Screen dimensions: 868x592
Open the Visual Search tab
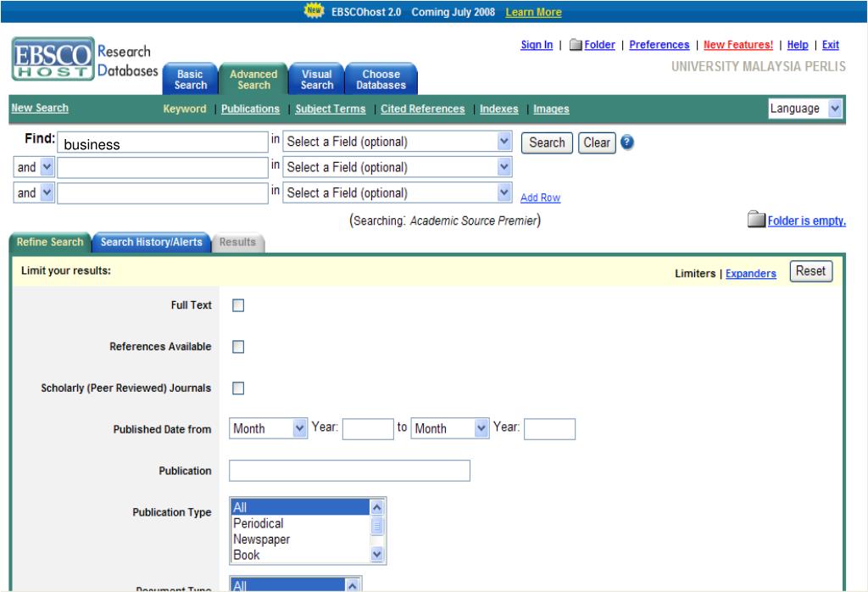point(317,79)
